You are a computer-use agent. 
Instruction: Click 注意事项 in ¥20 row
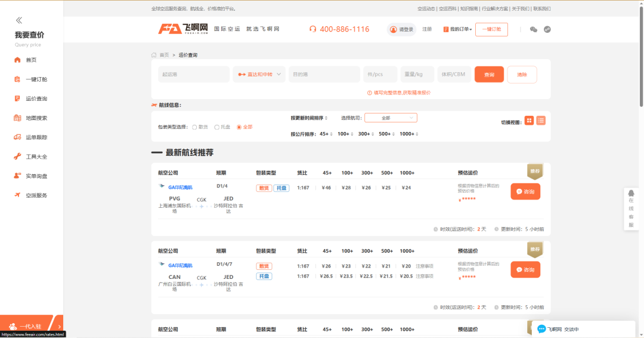pyautogui.click(x=425, y=266)
